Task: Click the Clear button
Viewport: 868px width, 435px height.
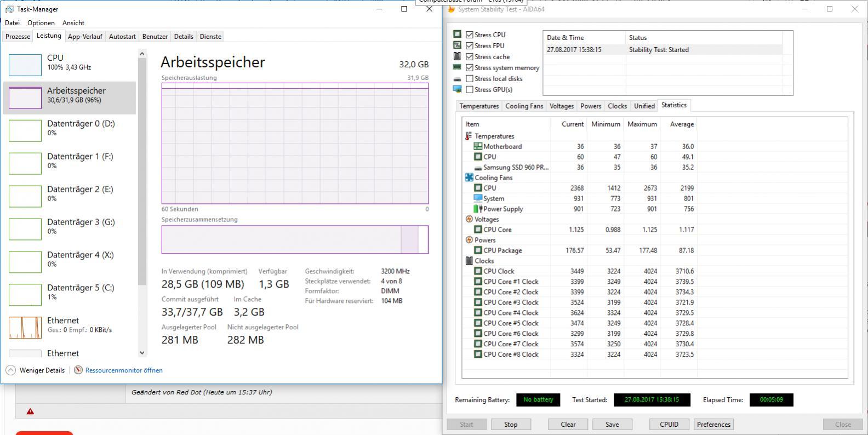Action: click(568, 425)
